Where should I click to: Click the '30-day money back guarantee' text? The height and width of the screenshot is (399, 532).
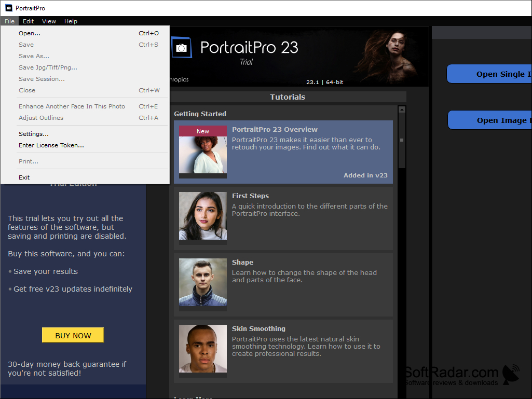point(67,368)
